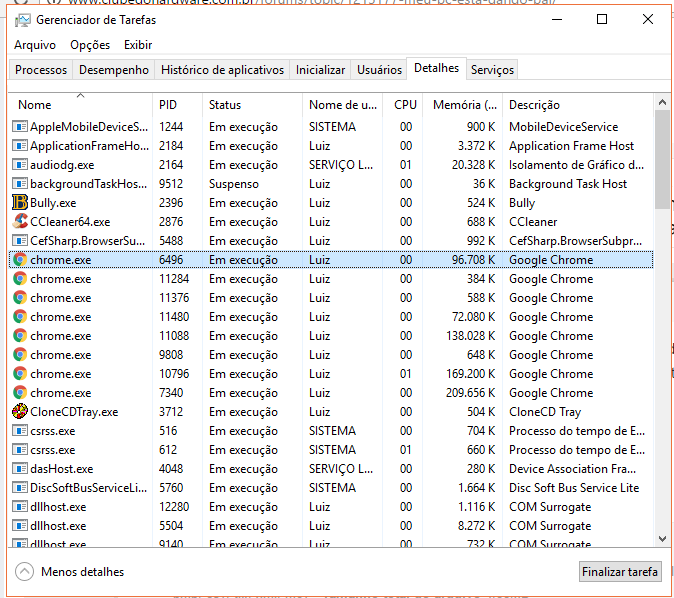
Task: Click the Finalizar tarefa button
Action: pos(620,572)
